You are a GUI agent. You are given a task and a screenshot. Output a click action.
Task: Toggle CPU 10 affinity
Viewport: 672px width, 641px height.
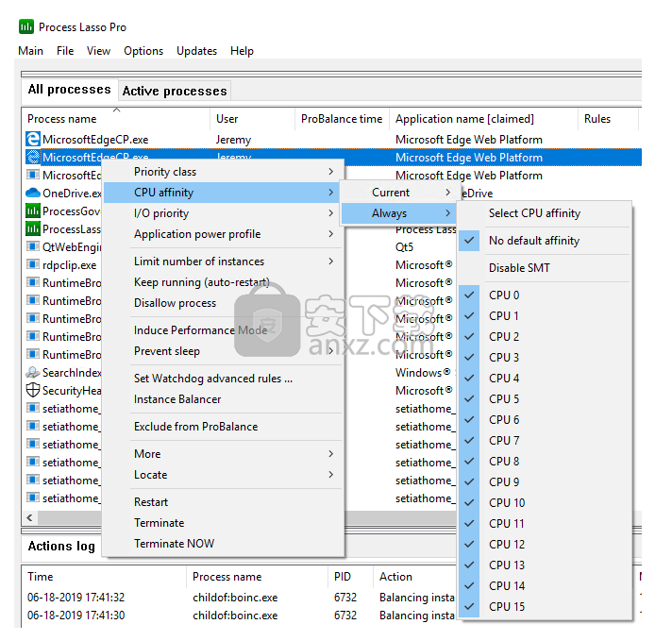(545, 502)
